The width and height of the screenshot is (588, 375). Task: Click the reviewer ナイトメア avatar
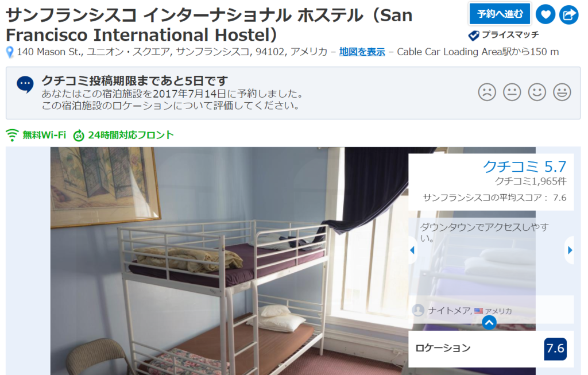(418, 310)
